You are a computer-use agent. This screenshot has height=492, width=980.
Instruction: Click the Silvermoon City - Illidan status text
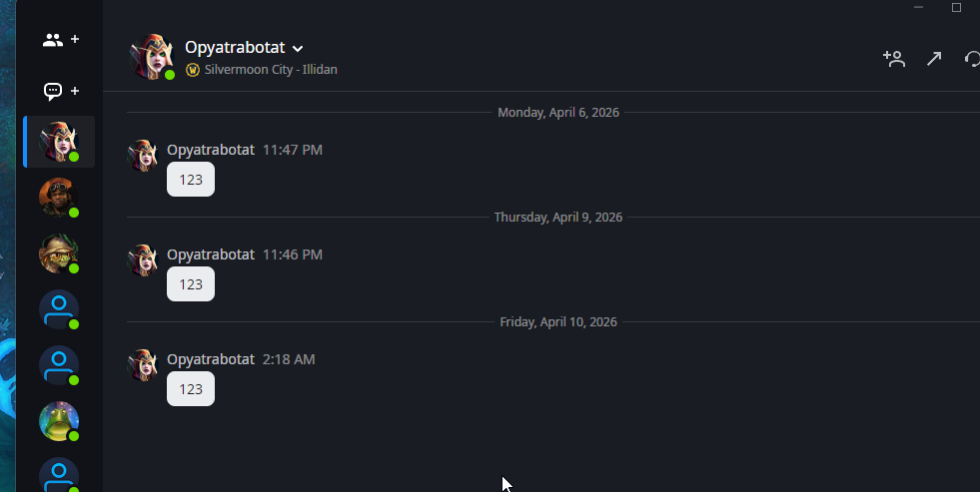(x=271, y=70)
